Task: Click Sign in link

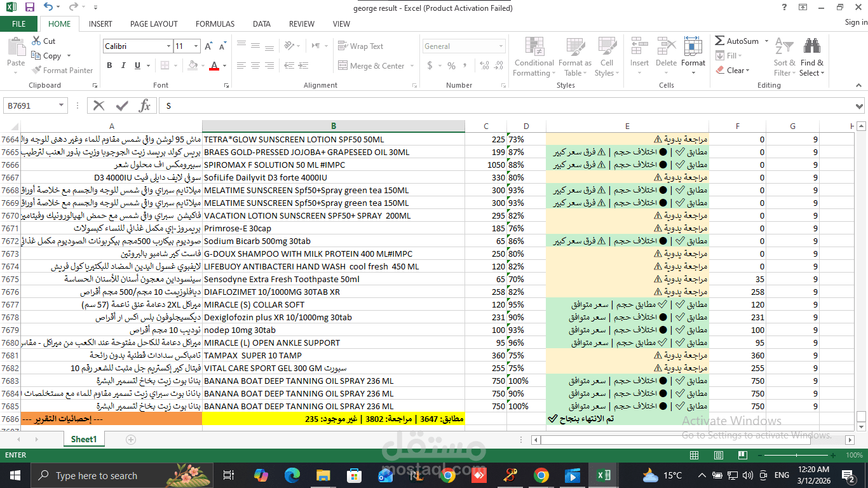Action: tap(856, 22)
